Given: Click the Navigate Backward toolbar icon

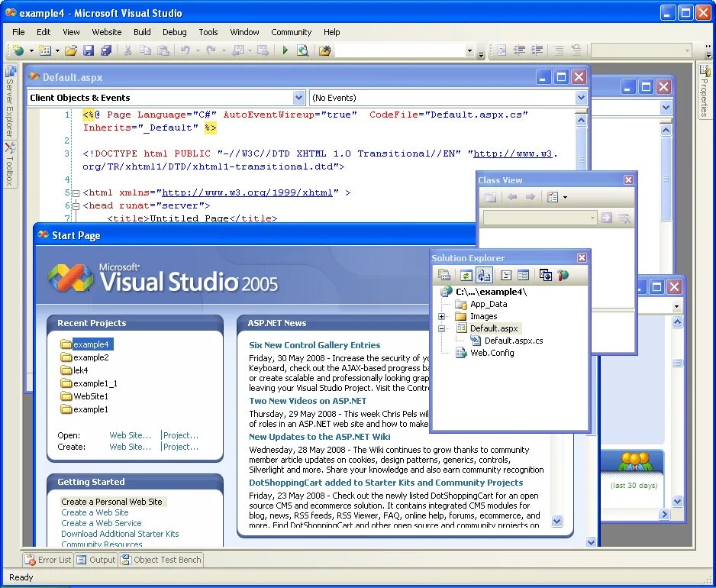Looking at the screenshot, I should (237, 50).
